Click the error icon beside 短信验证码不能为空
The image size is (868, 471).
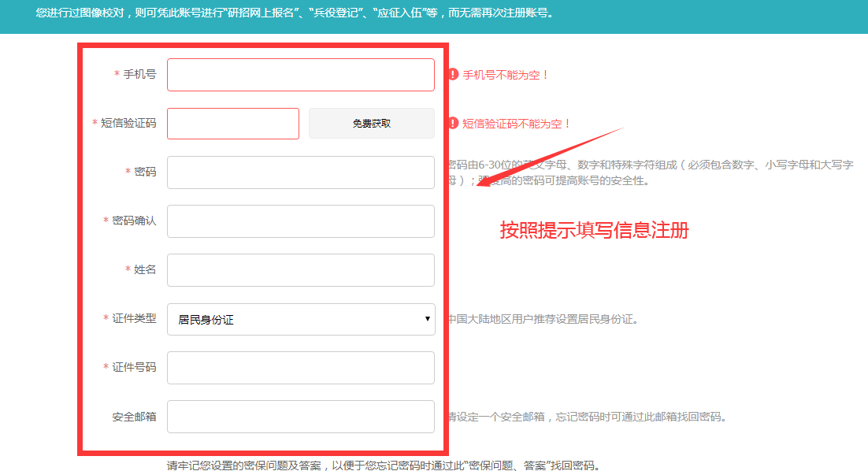click(453, 124)
